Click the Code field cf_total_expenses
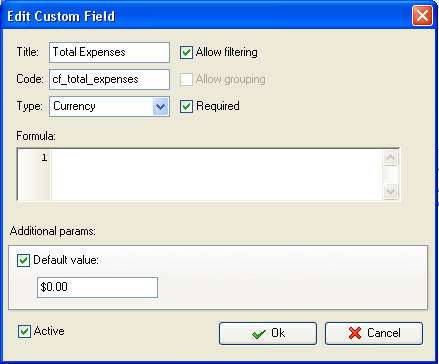Screen dimensions: 439x364 [x=109, y=79]
